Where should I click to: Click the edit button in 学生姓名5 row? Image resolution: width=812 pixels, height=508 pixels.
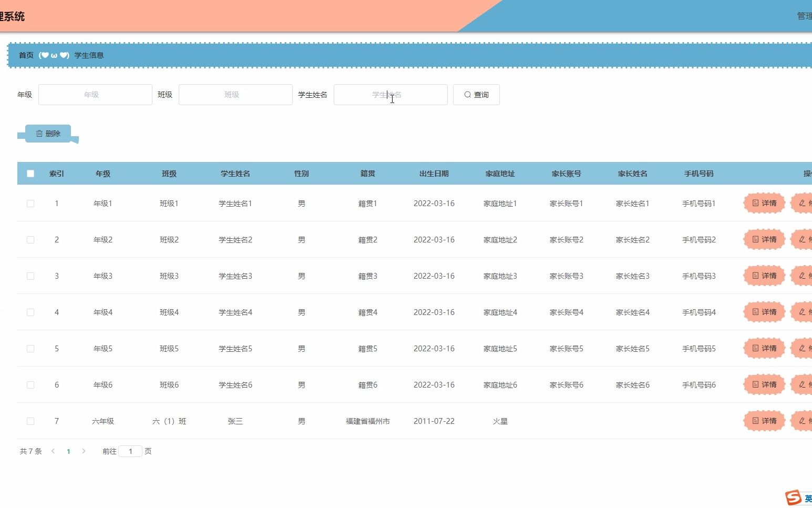tap(802, 348)
